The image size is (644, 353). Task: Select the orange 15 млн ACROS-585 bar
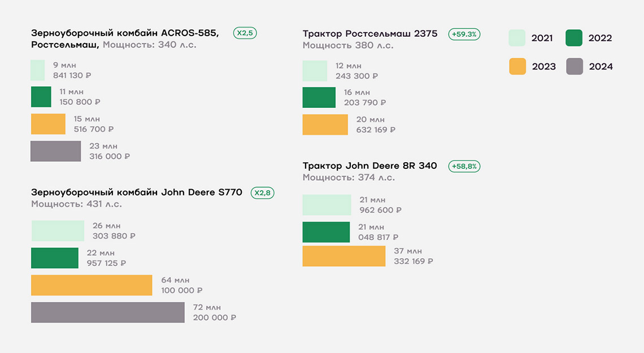click(48, 124)
